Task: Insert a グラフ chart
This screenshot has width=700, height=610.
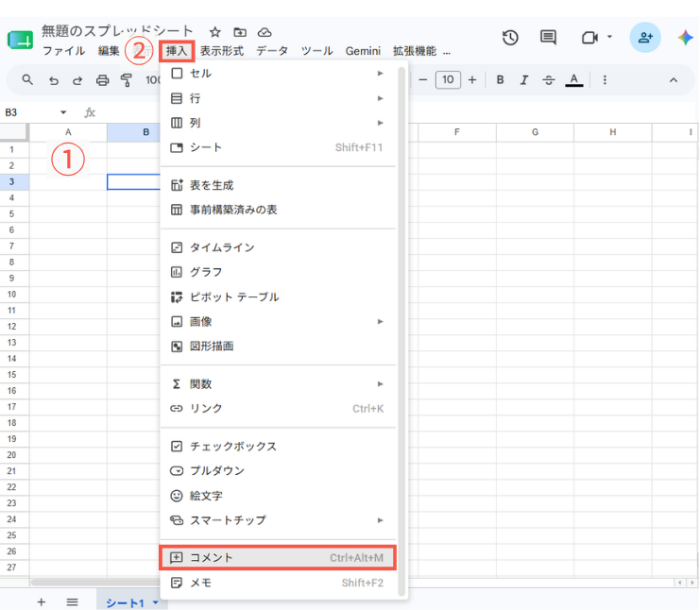Action: 278,272
